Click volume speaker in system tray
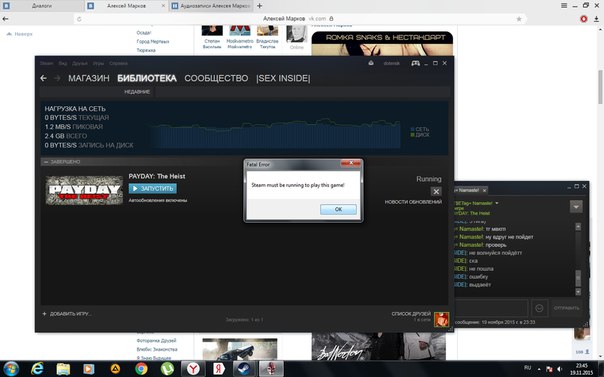 [x=560, y=369]
